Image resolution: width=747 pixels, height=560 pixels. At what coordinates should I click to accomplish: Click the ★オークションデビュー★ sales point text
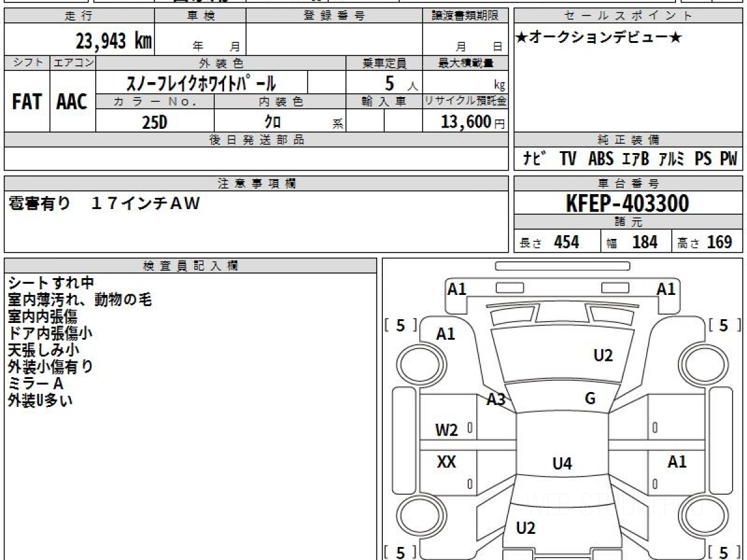pyautogui.click(x=599, y=37)
